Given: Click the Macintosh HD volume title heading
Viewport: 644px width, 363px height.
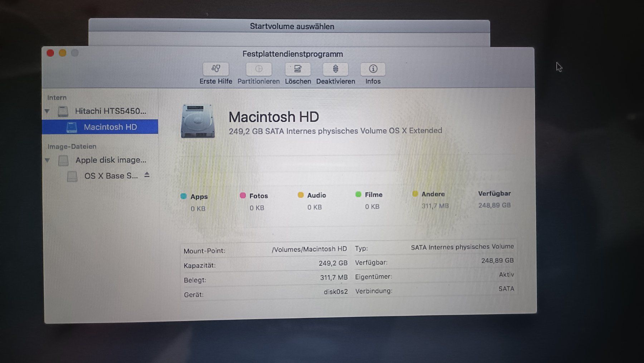Looking at the screenshot, I should [x=274, y=117].
